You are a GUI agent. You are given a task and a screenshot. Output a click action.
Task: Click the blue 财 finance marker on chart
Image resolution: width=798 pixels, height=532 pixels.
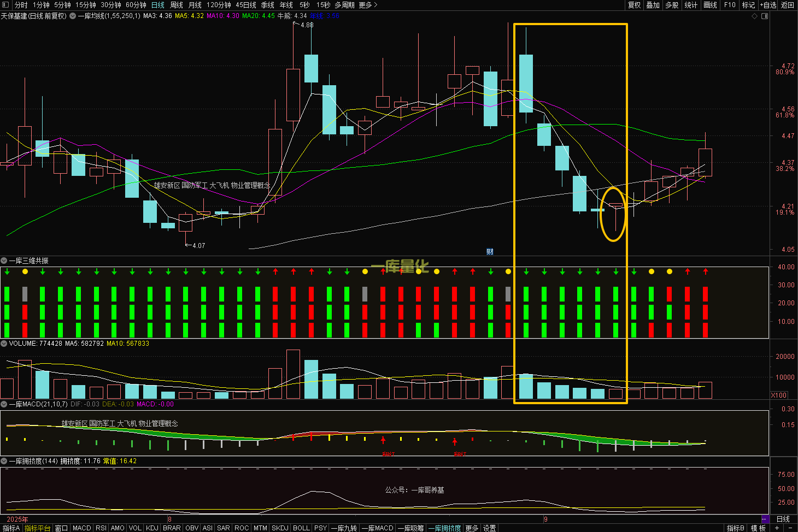click(x=490, y=252)
